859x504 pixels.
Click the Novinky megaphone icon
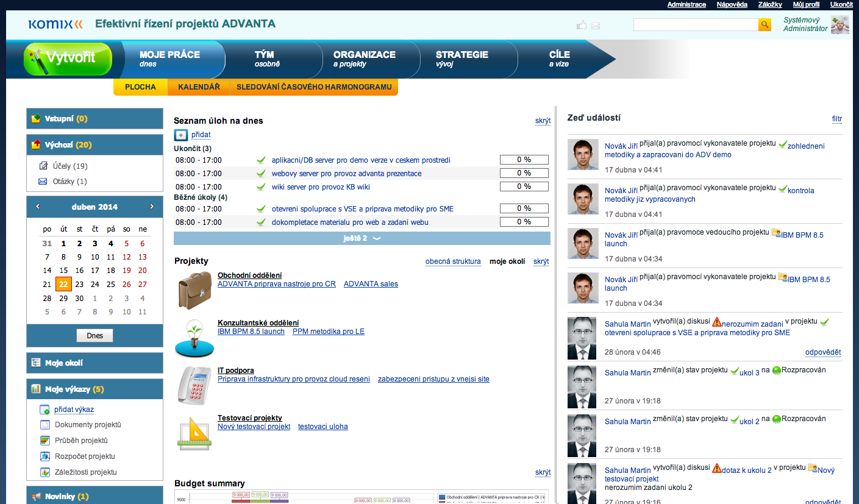pyautogui.click(x=36, y=497)
